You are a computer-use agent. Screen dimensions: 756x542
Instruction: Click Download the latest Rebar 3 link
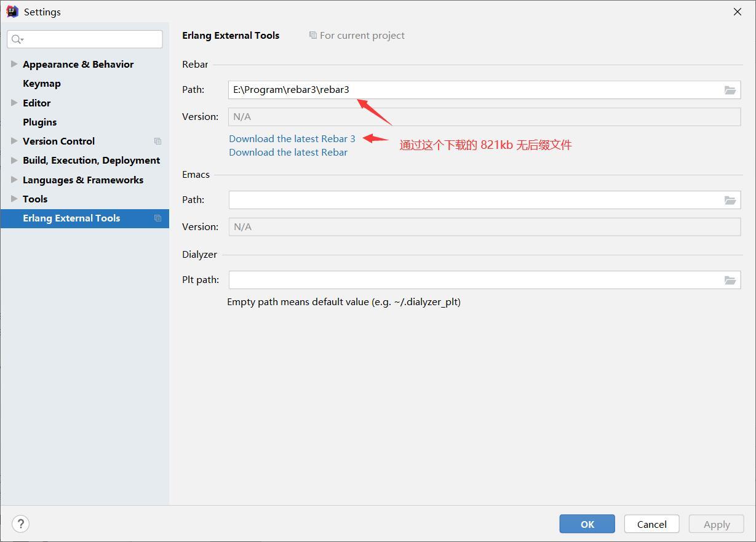point(292,139)
